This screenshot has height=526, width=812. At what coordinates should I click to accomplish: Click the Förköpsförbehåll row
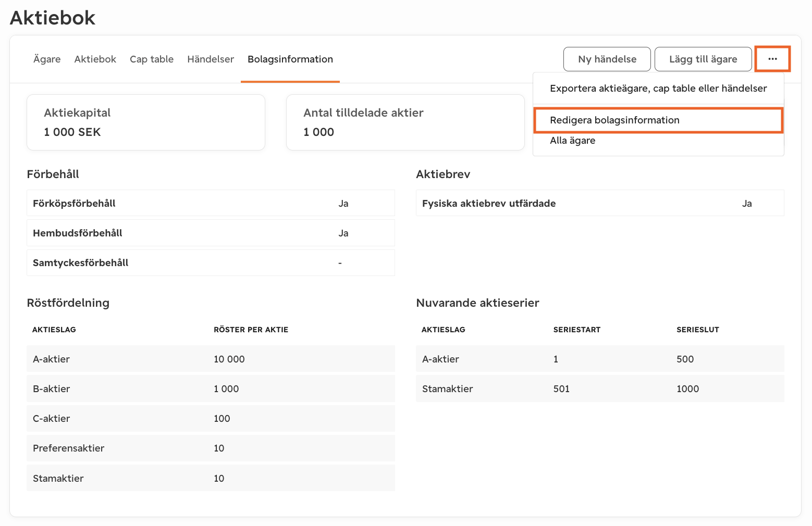(x=211, y=203)
